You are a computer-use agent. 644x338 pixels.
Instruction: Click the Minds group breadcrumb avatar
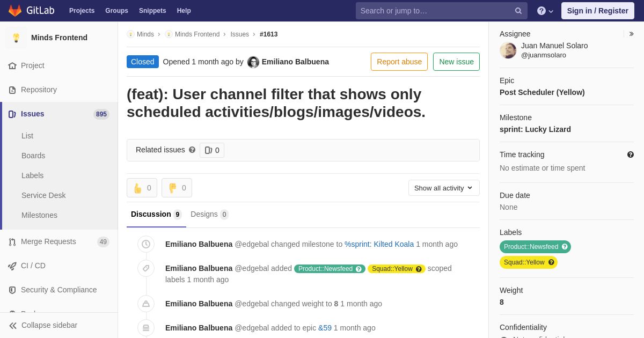click(130, 34)
